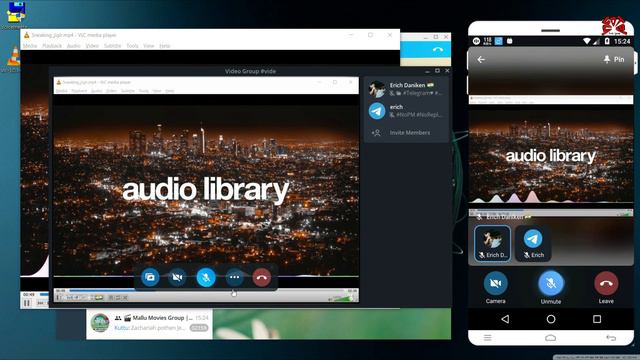Click shared video audio library on phone

click(551, 156)
